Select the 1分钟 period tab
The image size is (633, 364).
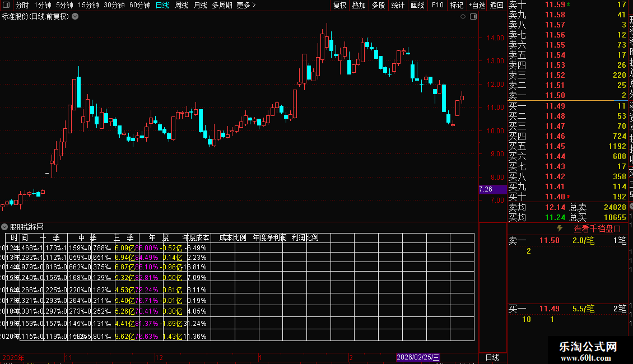(x=43, y=5)
